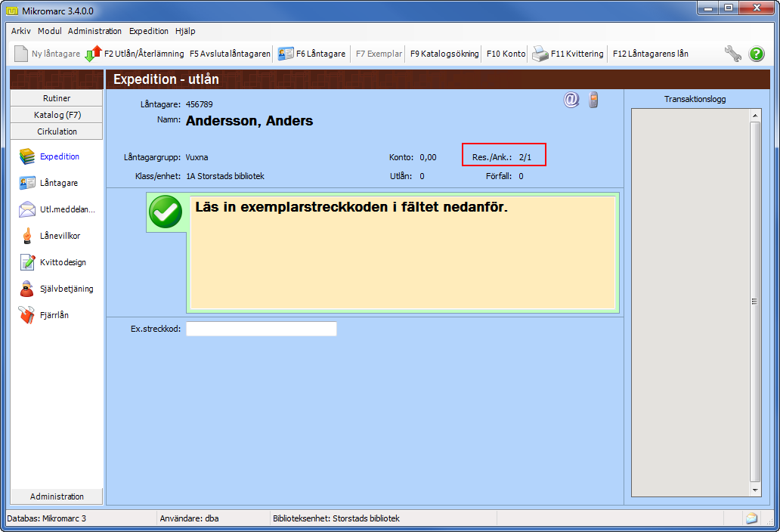Click the F11 Kvittering printer icon
Viewport: 780px width, 532px height.
(540, 54)
